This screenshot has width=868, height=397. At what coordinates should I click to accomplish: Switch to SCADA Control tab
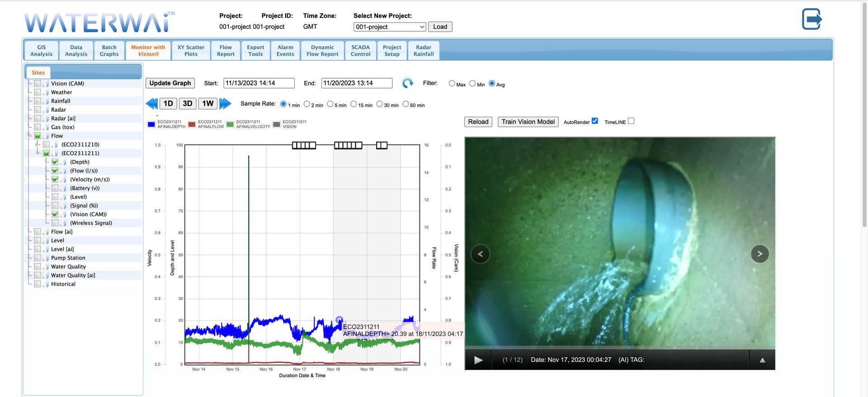click(x=360, y=51)
